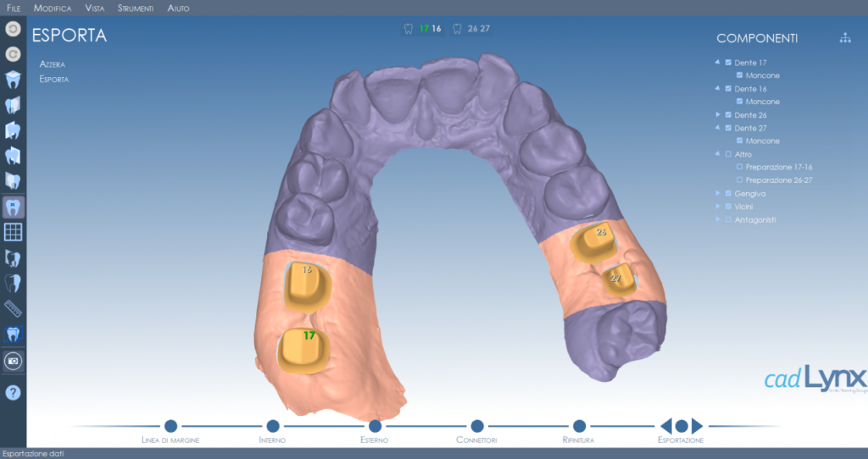This screenshot has height=459, width=868.
Task: Click the Gengiva label in tree
Action: [x=750, y=194]
